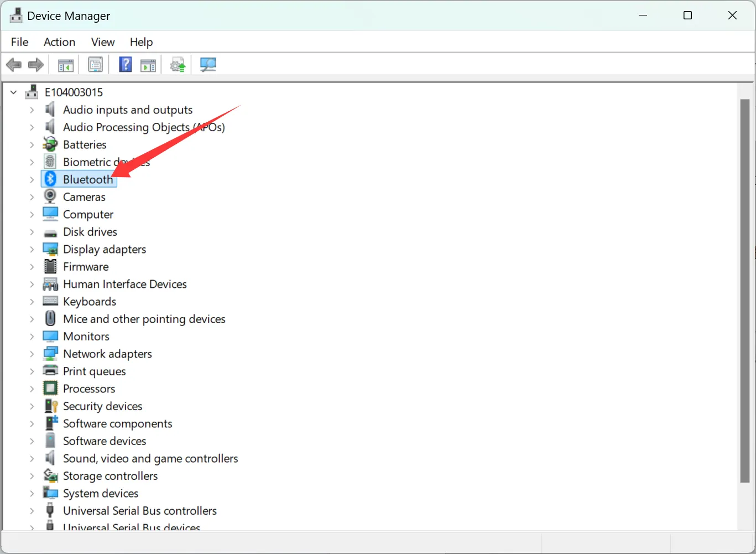
Task: Expand the Display adapters chevron
Action: (32, 249)
